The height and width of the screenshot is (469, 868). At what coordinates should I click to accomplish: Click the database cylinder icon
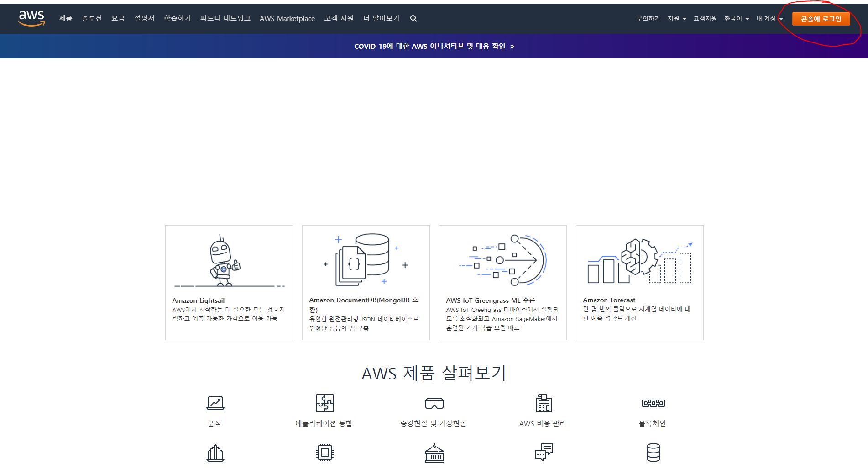pyautogui.click(x=653, y=453)
